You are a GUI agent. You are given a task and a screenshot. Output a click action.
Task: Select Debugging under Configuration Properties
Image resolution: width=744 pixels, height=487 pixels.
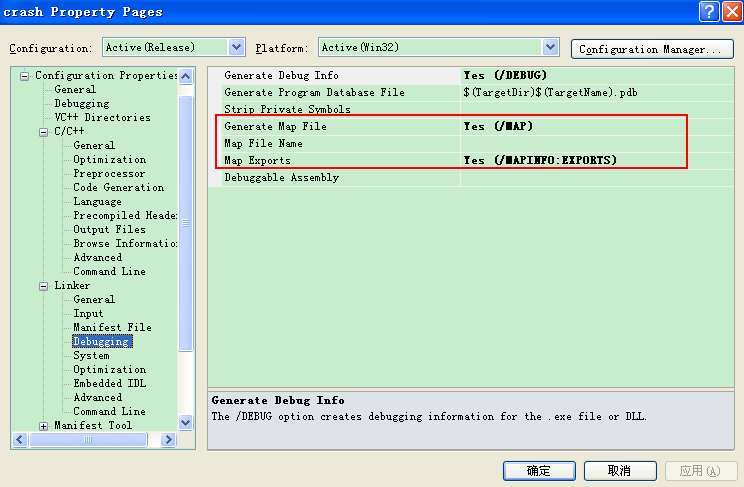coord(82,103)
